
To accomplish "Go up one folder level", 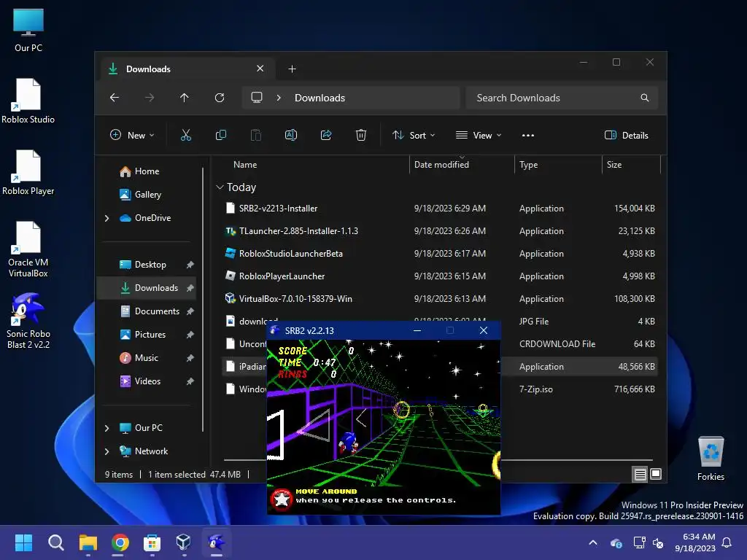I will 185,98.
